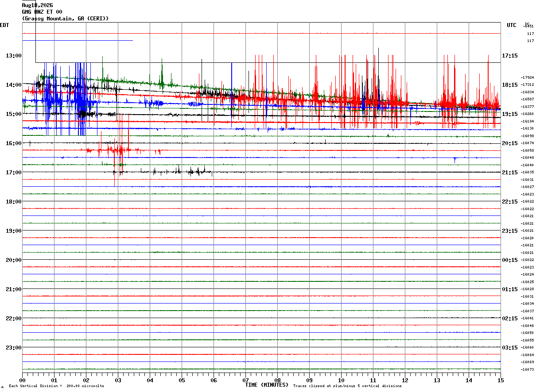
Task: Select the station code GMG HNZ ET 00
Action: 42,12
